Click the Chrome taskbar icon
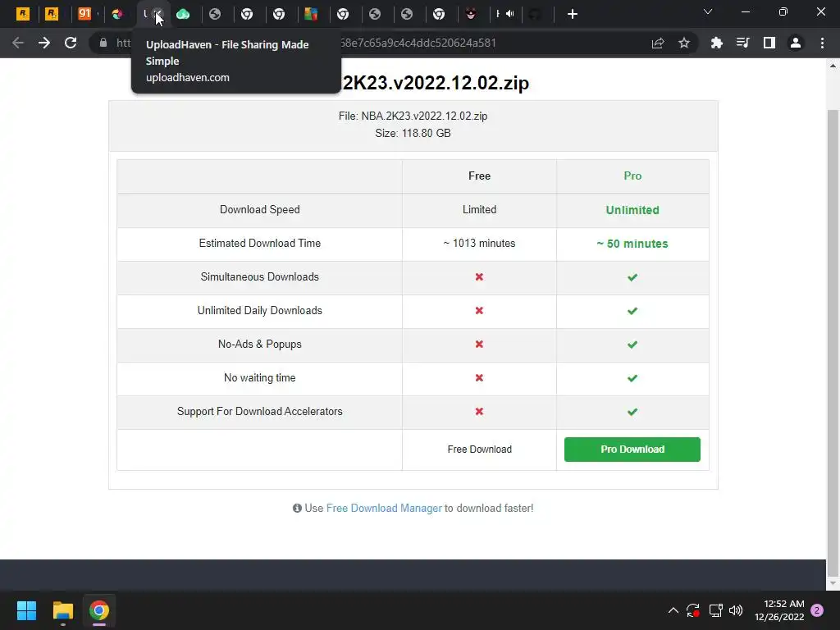This screenshot has width=840, height=630. (x=99, y=610)
